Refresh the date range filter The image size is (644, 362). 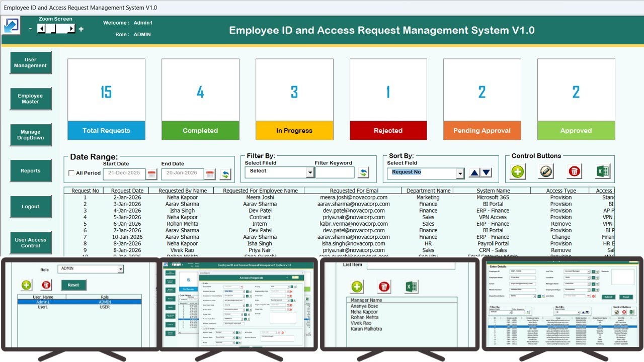225,174
